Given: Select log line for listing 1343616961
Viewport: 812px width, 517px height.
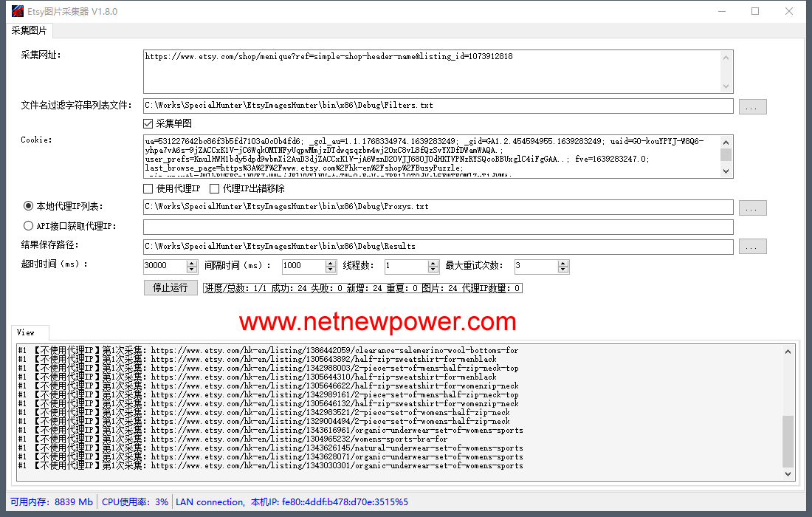Looking at the screenshot, I should click(x=270, y=430).
